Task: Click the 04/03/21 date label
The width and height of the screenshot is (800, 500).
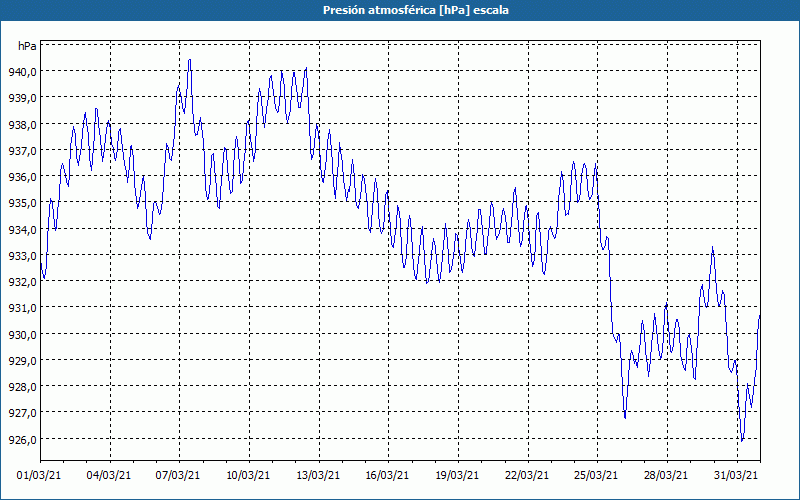Action: 109,475
